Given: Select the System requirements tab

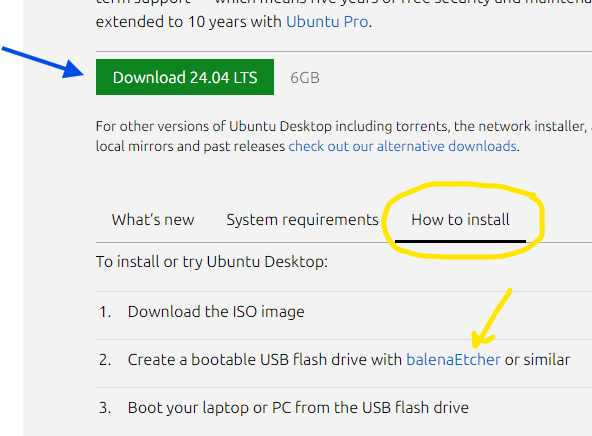Looking at the screenshot, I should (302, 220).
